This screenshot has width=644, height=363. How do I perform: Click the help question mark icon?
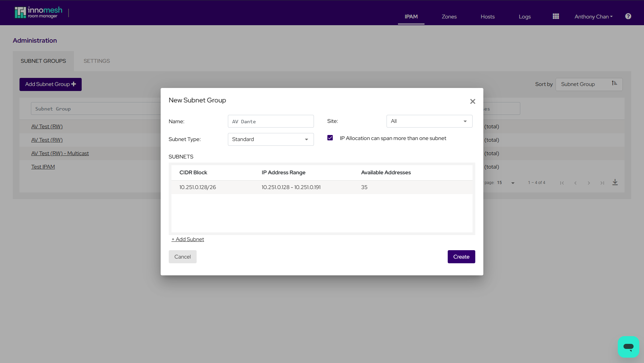tap(628, 16)
